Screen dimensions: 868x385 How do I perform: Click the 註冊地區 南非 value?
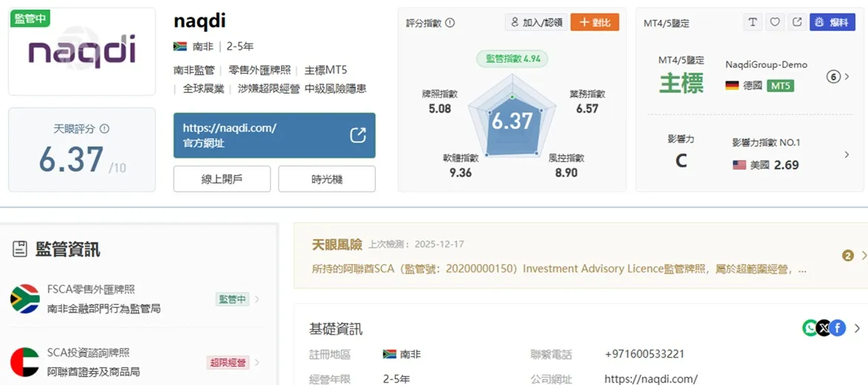(x=402, y=354)
